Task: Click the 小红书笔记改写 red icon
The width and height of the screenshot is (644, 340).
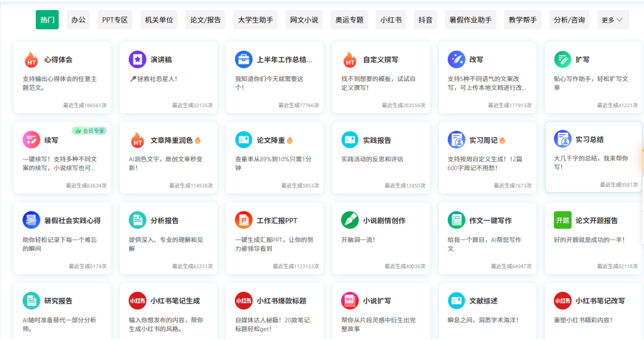Action: (x=562, y=301)
